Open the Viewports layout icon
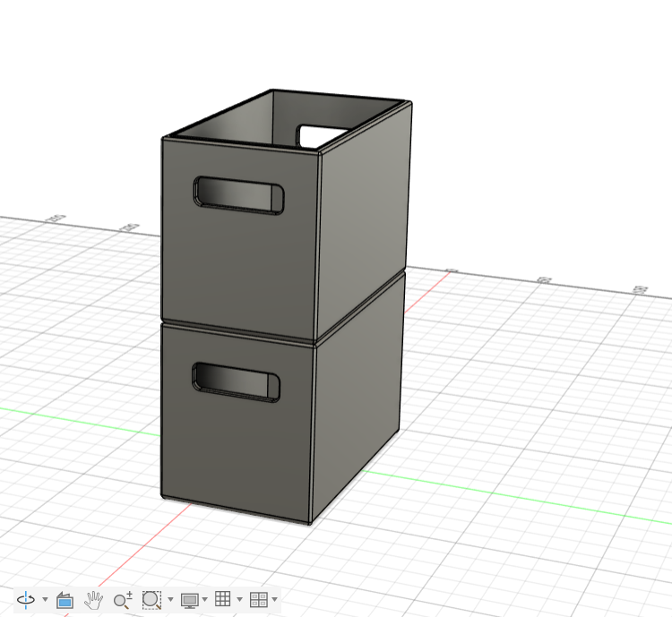Screen dimensions: 672x617 point(259,599)
